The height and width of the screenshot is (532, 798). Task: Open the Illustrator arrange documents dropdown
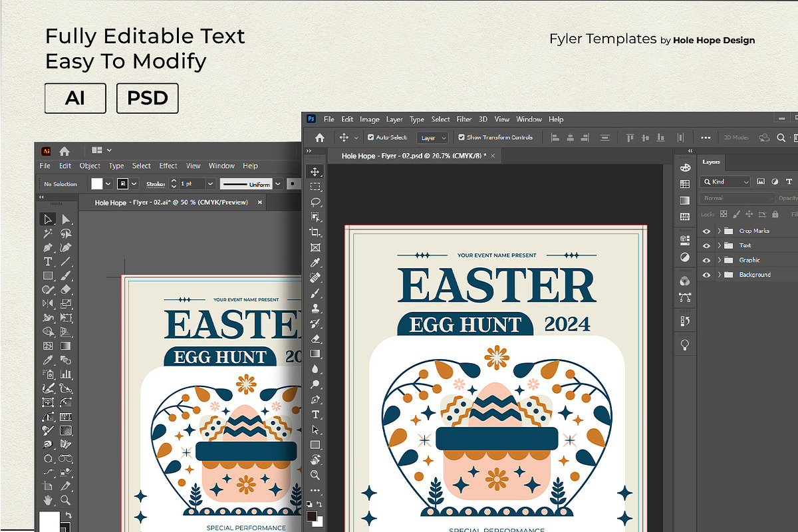[102, 151]
